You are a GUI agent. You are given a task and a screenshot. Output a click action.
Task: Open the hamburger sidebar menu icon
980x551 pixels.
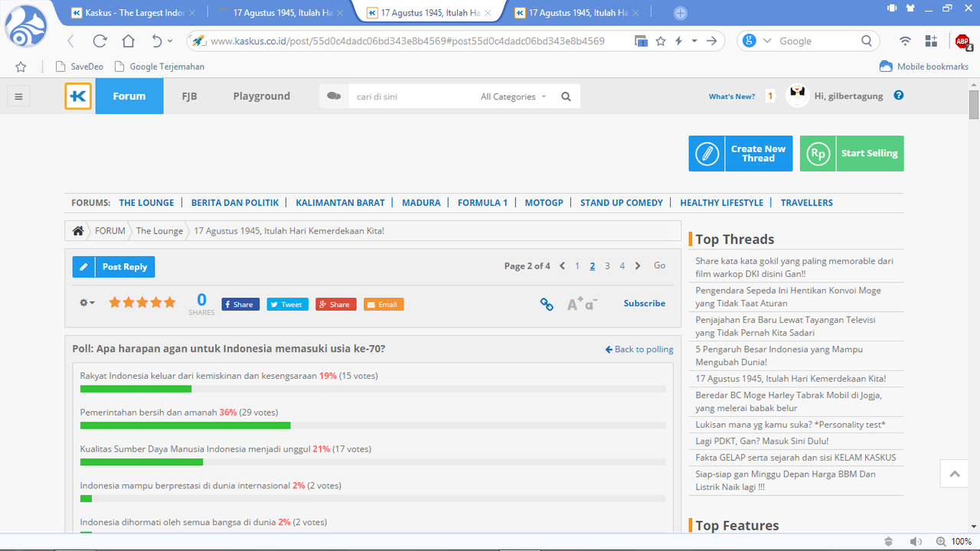(x=18, y=96)
